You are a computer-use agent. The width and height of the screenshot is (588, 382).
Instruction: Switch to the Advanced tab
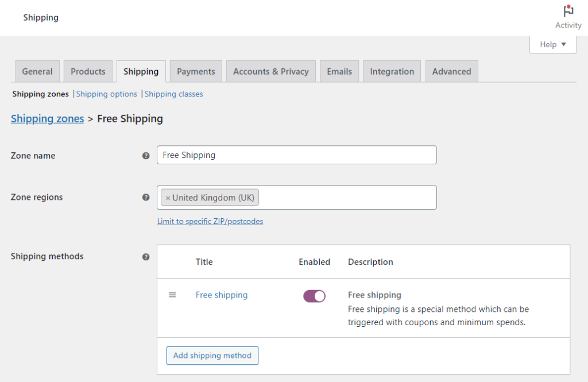pos(451,71)
